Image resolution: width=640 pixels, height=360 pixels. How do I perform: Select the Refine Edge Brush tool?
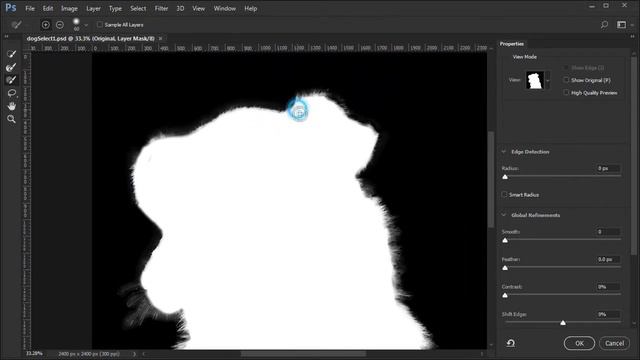pos(11,67)
